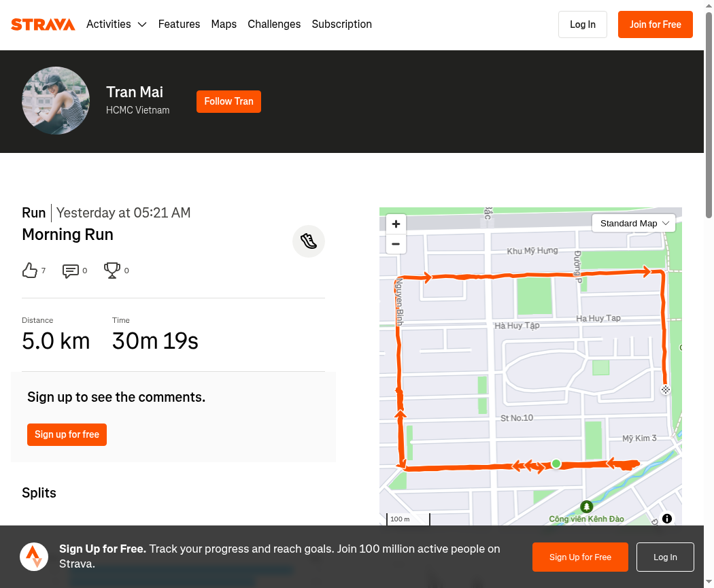The width and height of the screenshot is (714, 588).
Task: Click the Mỹ Kim 3 map label
Action: pos(639,438)
